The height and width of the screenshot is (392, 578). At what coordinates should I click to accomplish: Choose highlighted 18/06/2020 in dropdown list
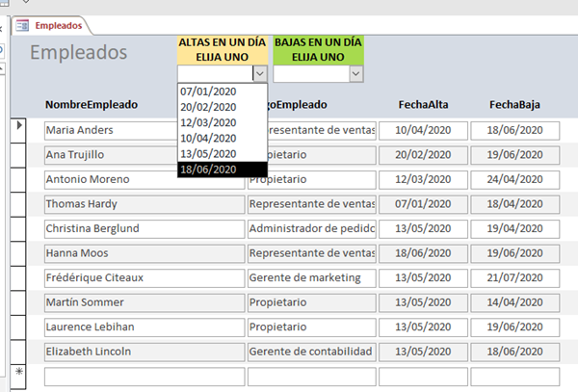pos(223,170)
